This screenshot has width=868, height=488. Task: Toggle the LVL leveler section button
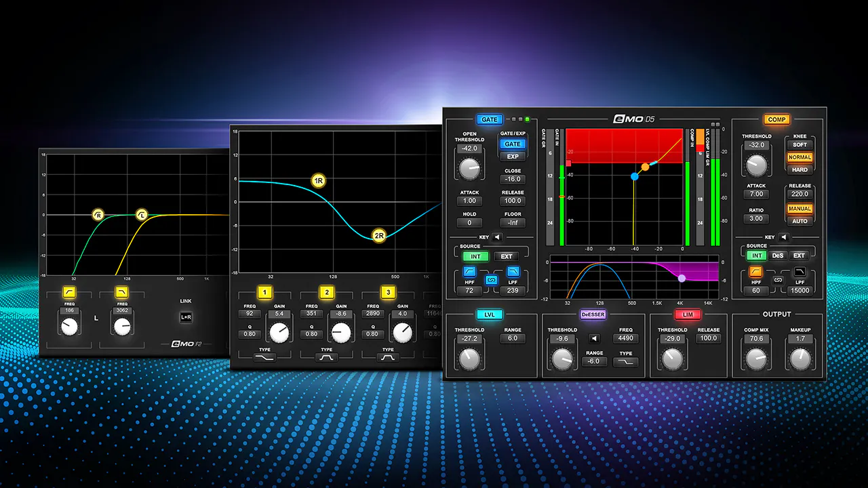pos(490,314)
